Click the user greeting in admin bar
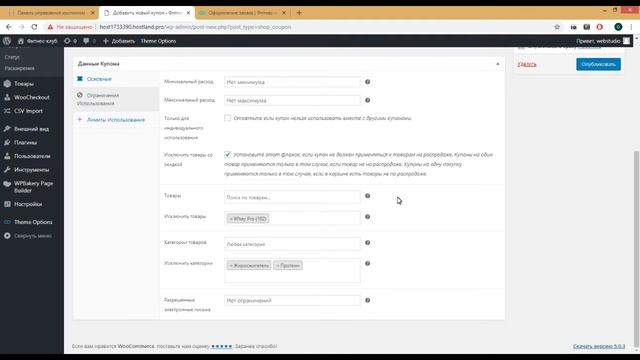 coord(603,41)
